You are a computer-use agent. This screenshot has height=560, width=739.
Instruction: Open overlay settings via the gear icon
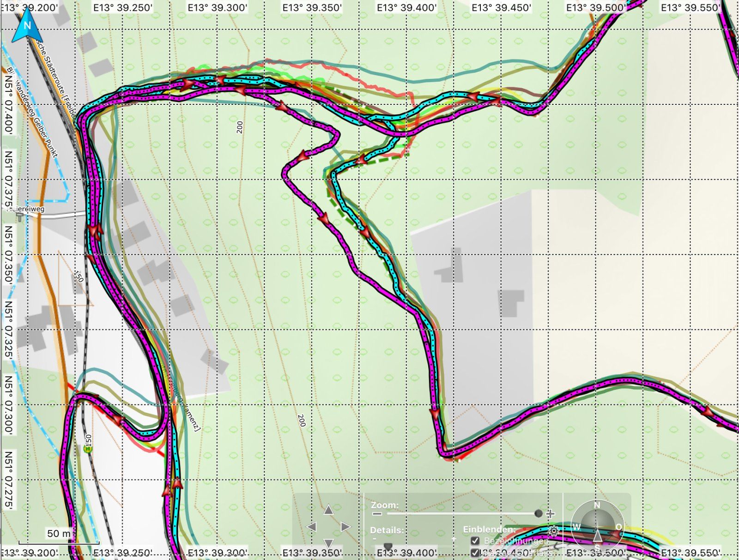tap(553, 530)
